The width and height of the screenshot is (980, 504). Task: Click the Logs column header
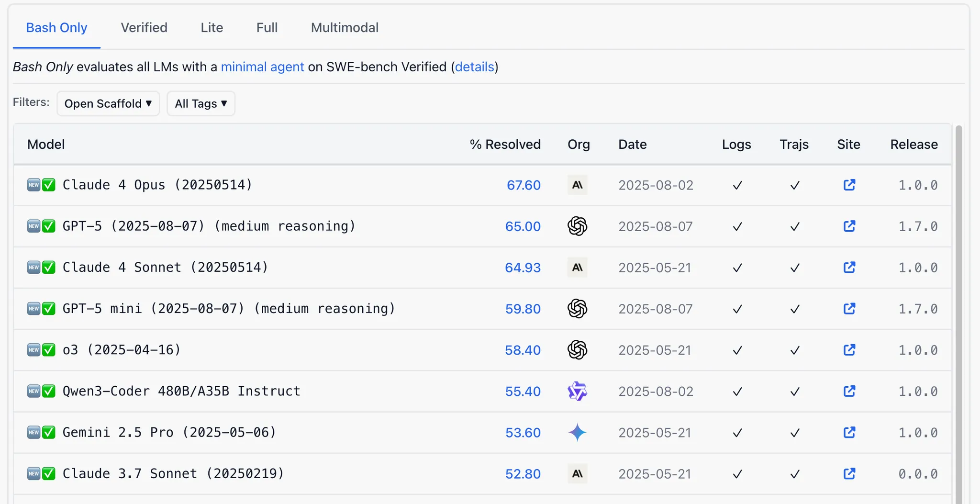tap(736, 144)
